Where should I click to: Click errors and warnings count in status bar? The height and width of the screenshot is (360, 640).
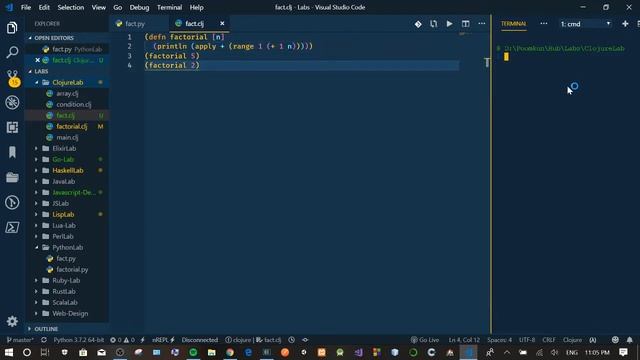pos(122,340)
